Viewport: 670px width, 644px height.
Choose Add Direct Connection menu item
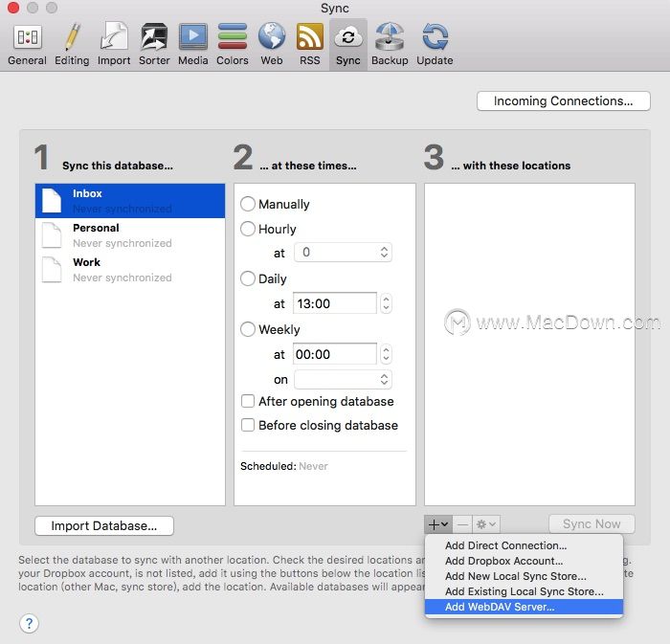click(x=524, y=545)
